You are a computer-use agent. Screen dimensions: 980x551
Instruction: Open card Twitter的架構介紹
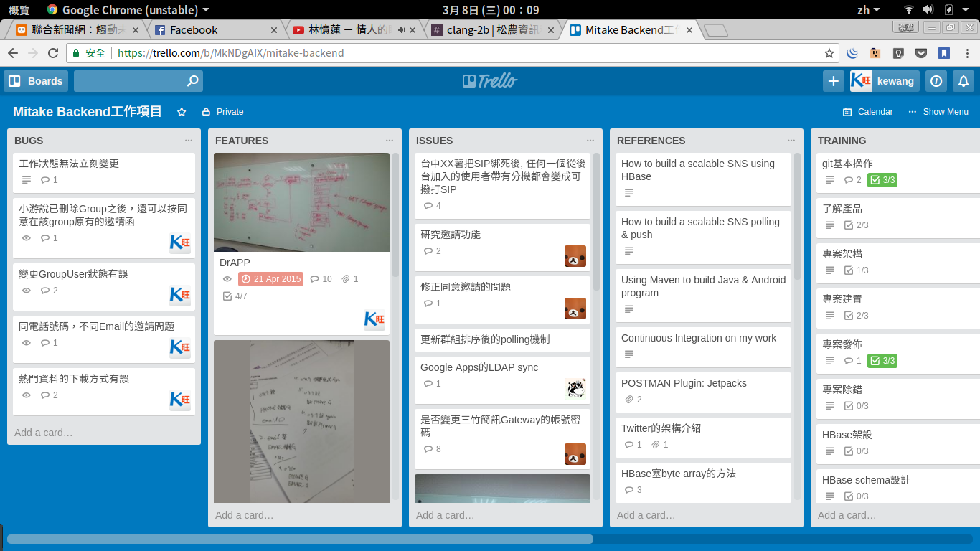[x=703, y=438]
